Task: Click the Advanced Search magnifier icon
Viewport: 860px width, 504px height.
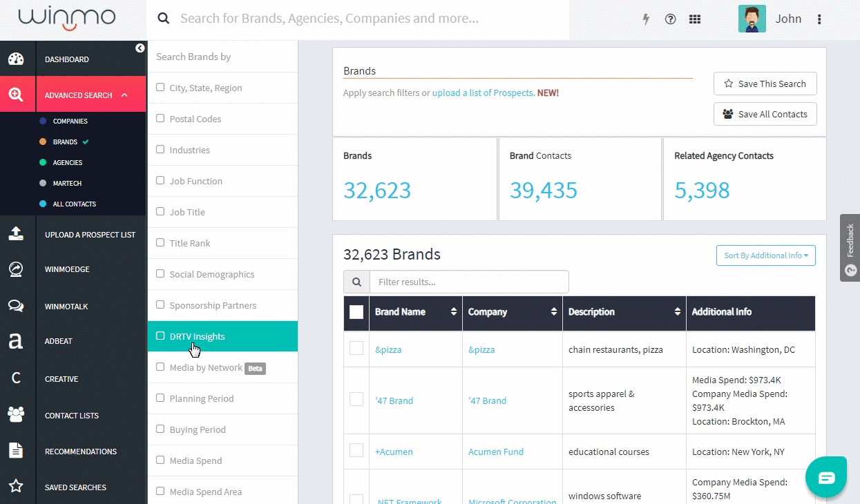Action: pyautogui.click(x=17, y=95)
